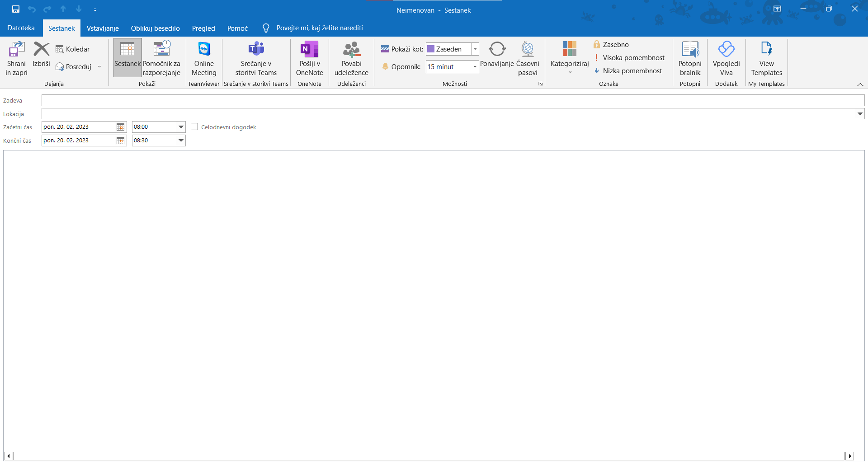Open the Ribbon Display Options icon

777,9
